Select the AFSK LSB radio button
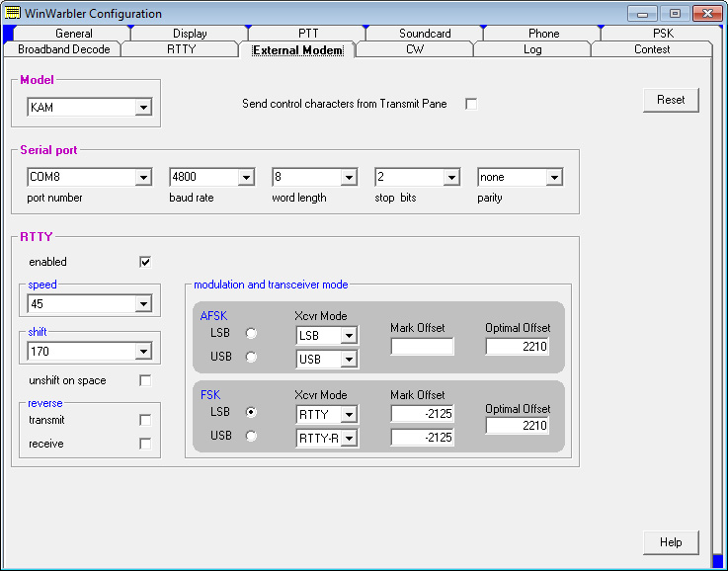728x571 pixels. point(251,333)
